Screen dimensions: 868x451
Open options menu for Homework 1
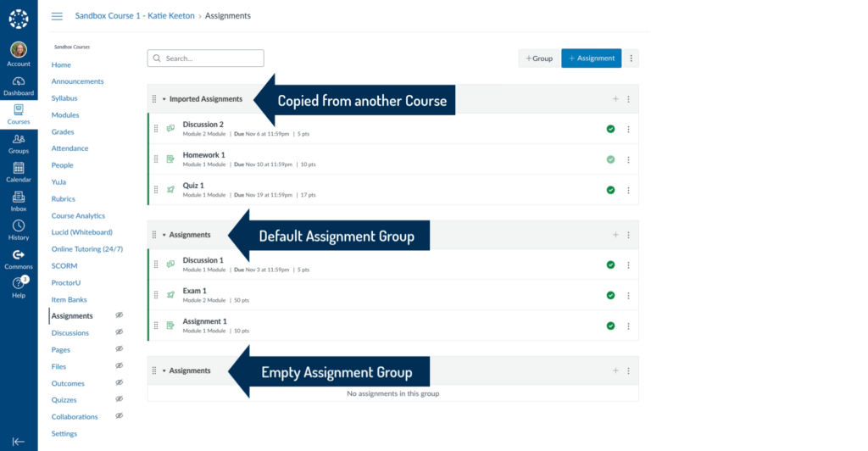tap(628, 159)
